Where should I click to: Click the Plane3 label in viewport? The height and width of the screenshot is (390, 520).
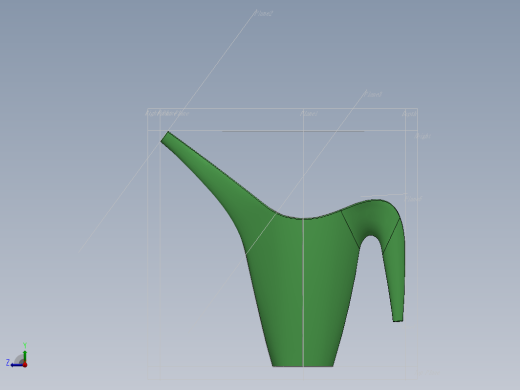[373, 94]
